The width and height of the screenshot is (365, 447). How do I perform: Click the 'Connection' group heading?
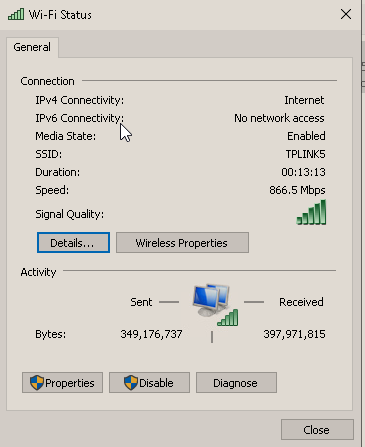pos(47,81)
